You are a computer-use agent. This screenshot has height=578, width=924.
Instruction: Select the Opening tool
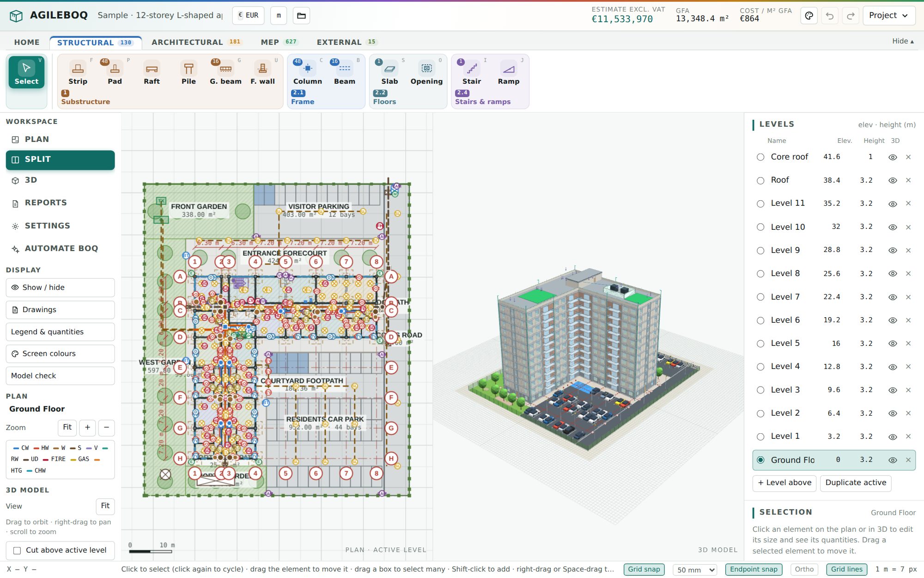[x=426, y=73]
